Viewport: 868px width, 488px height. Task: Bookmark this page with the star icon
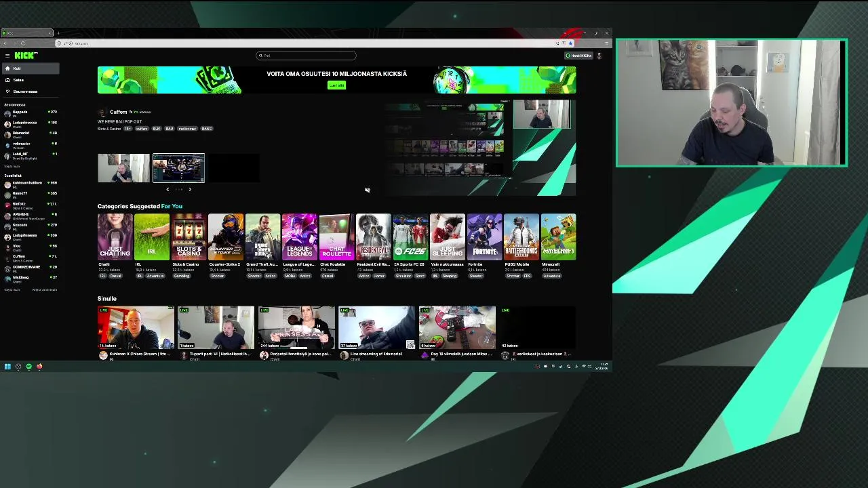pos(570,43)
